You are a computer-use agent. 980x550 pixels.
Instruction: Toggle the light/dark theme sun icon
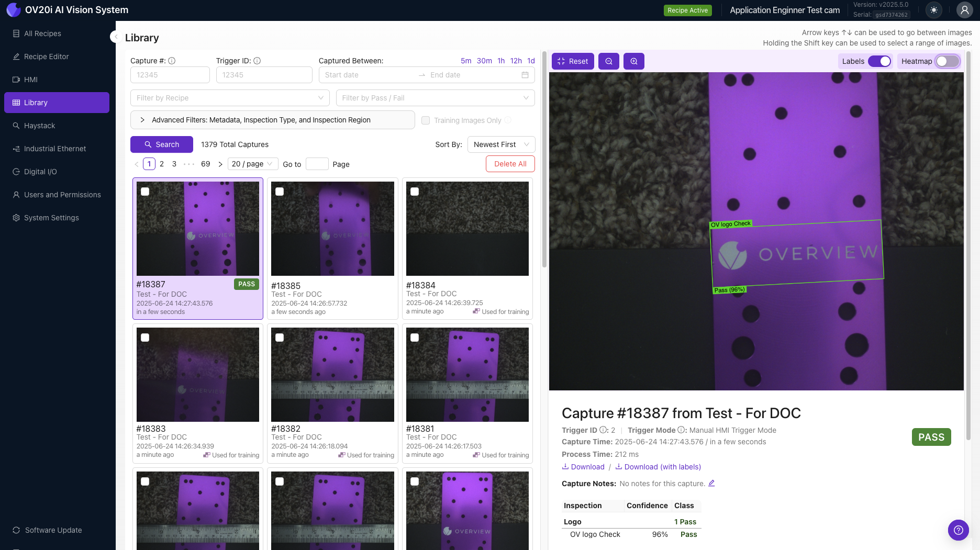point(934,10)
